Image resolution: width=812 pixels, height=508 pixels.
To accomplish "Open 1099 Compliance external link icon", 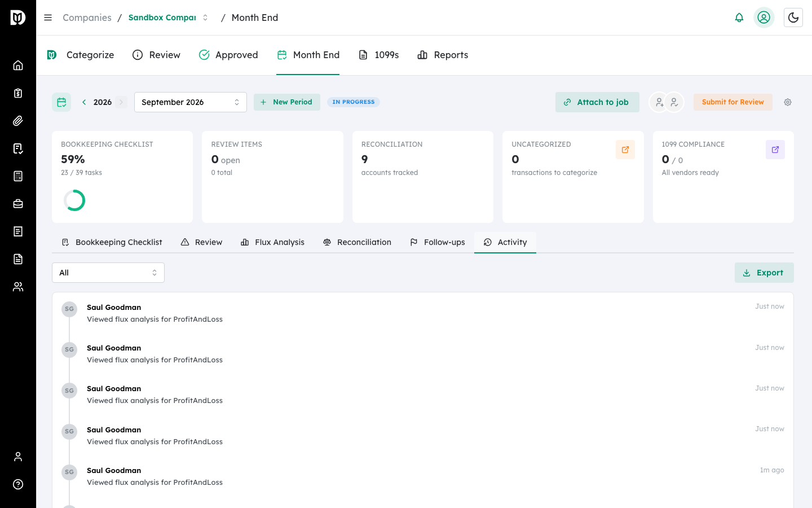I will coord(775,150).
